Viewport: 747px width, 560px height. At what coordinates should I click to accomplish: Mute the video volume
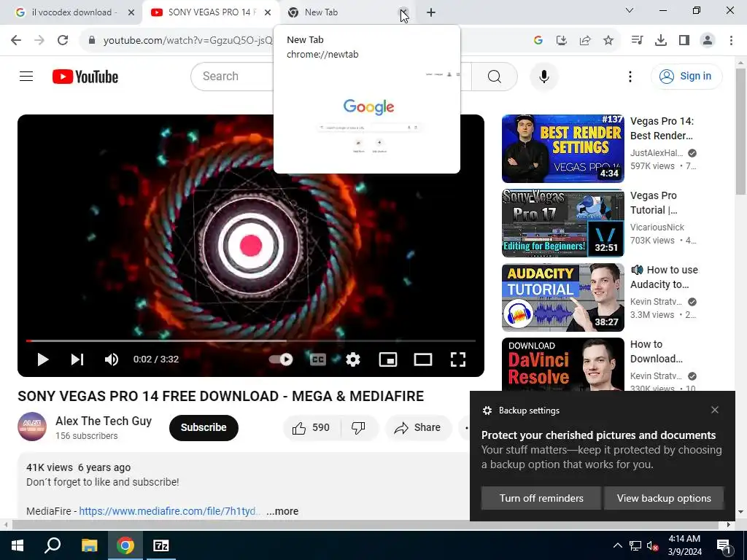tap(112, 359)
